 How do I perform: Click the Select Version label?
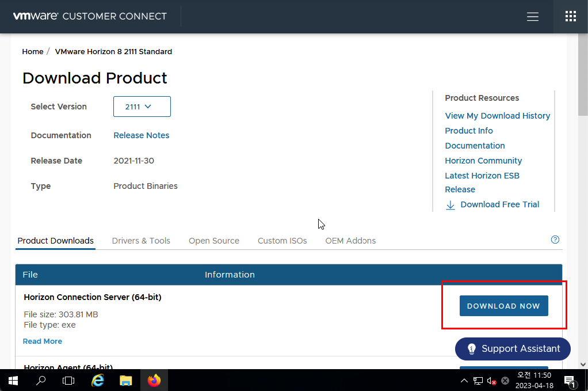pos(59,107)
